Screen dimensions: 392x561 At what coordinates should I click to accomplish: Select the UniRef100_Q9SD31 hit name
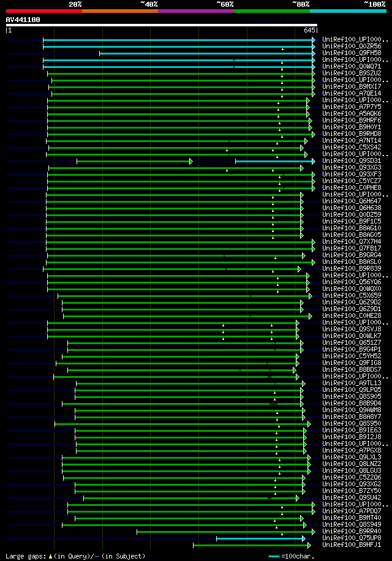click(x=352, y=160)
